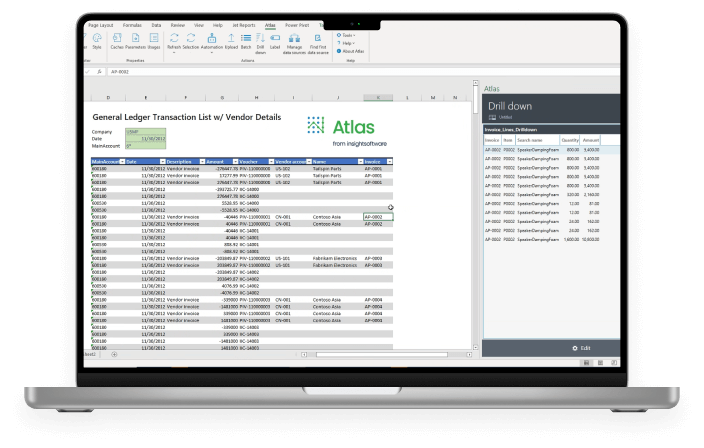Open the Help dropdown in Atlas ribbon
Screen dimensions: 704x448
(346, 43)
